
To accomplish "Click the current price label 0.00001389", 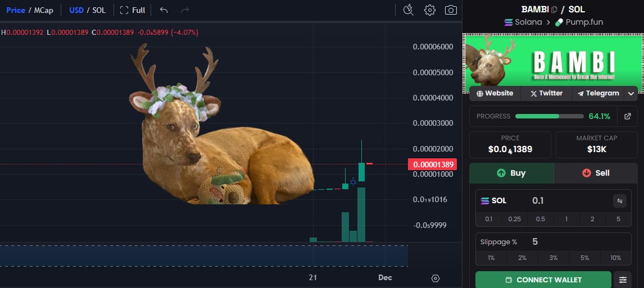I will point(433,164).
